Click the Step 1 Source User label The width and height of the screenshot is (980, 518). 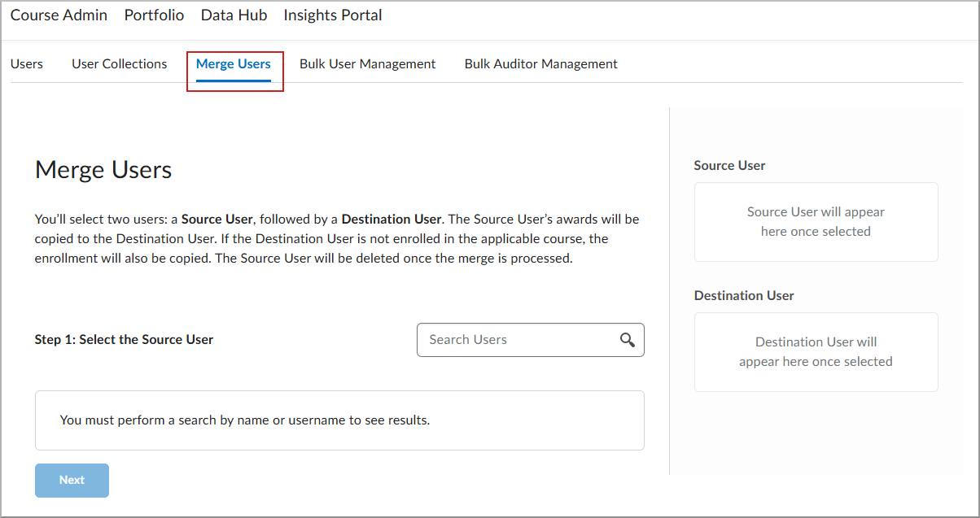tap(124, 339)
